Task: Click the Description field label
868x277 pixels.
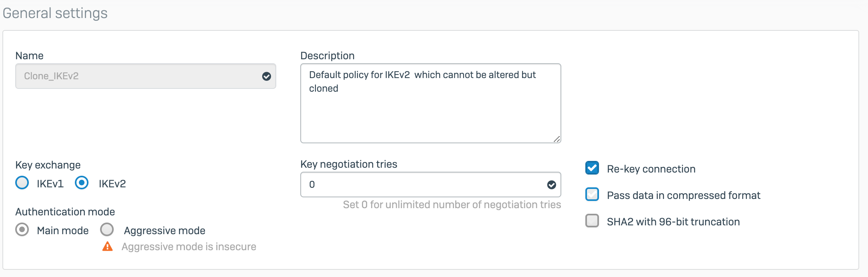Action: click(328, 56)
